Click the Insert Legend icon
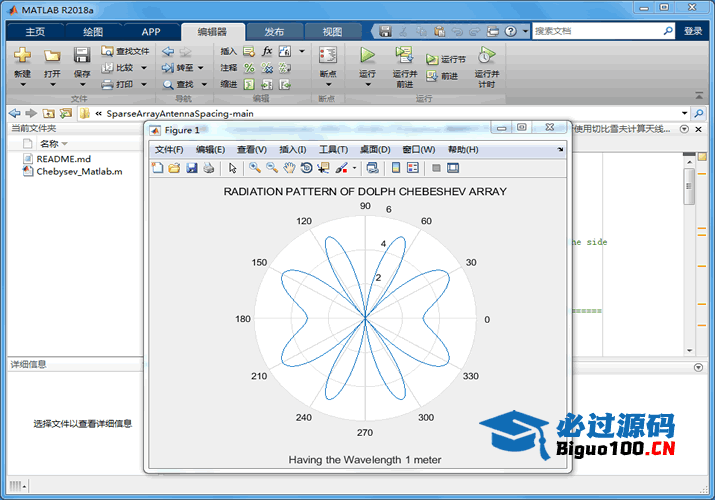 (x=413, y=168)
